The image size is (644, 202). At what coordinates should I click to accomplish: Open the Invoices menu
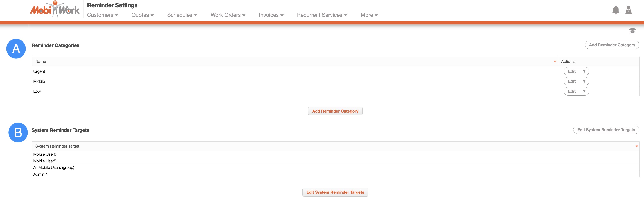pyautogui.click(x=271, y=15)
